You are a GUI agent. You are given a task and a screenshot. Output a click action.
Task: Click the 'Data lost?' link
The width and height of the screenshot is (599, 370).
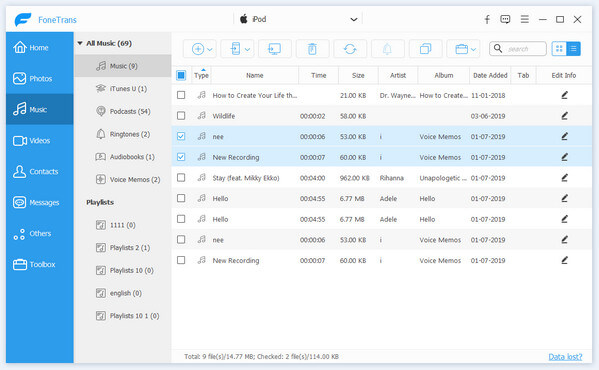click(x=565, y=357)
